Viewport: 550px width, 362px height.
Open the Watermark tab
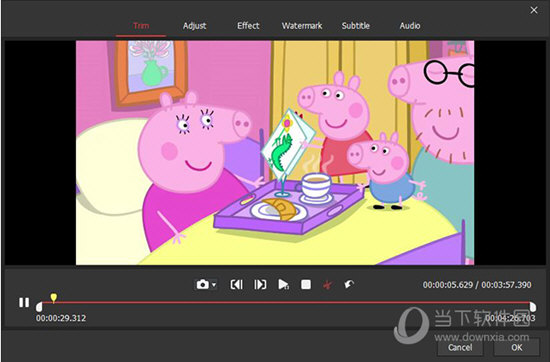click(302, 26)
